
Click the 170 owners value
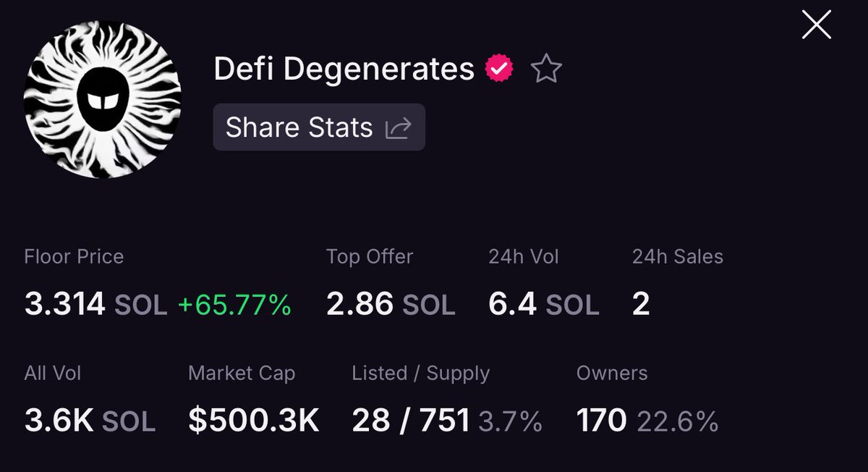point(601,421)
